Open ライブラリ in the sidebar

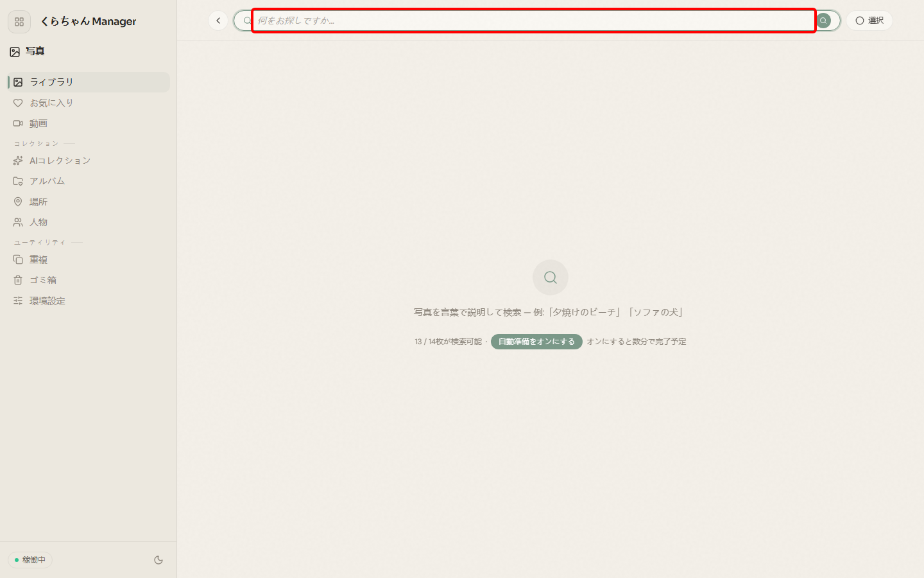pos(89,82)
